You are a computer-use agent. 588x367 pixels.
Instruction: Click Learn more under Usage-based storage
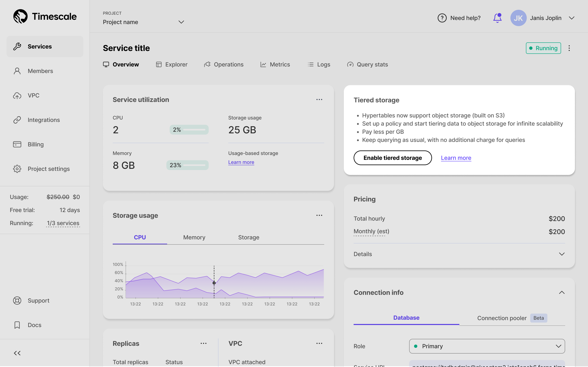[241, 162]
